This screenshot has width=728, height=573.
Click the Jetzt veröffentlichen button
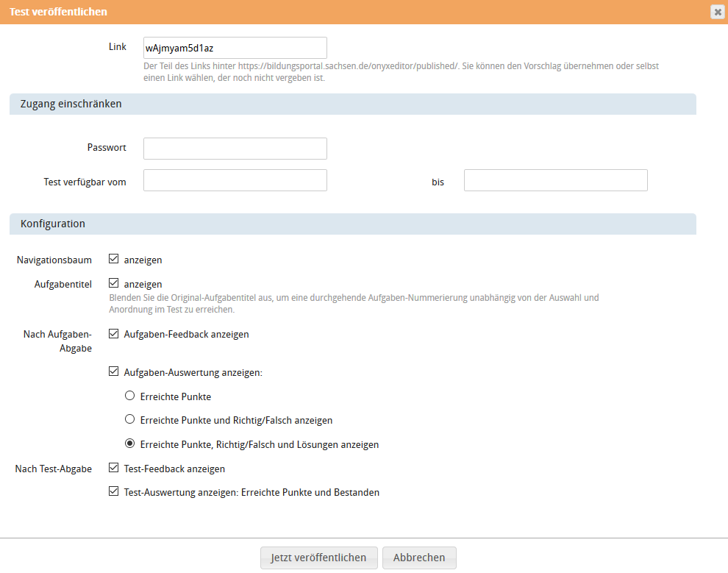[318, 558]
